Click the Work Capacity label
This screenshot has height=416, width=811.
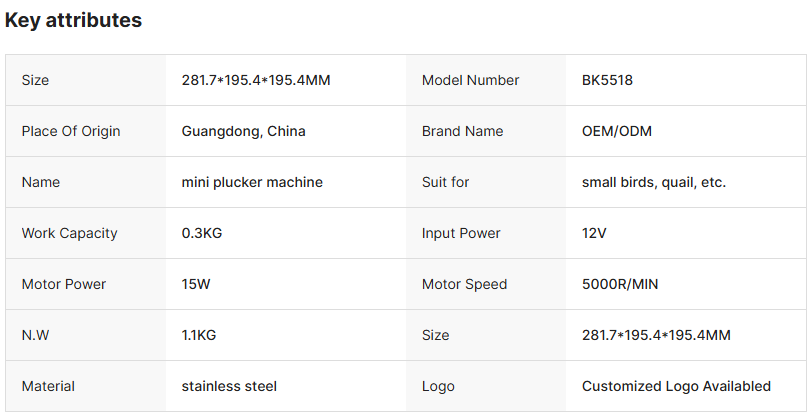coord(69,233)
